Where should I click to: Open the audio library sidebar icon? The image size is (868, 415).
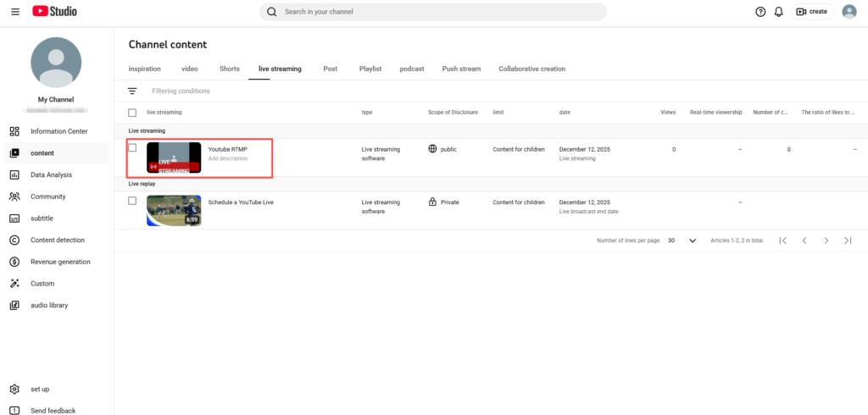[14, 305]
